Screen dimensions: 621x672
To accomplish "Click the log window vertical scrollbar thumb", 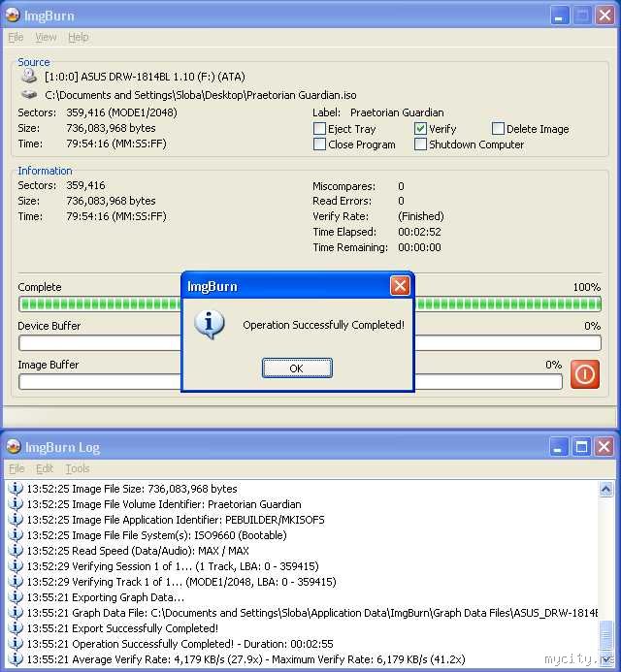I will point(606,636).
